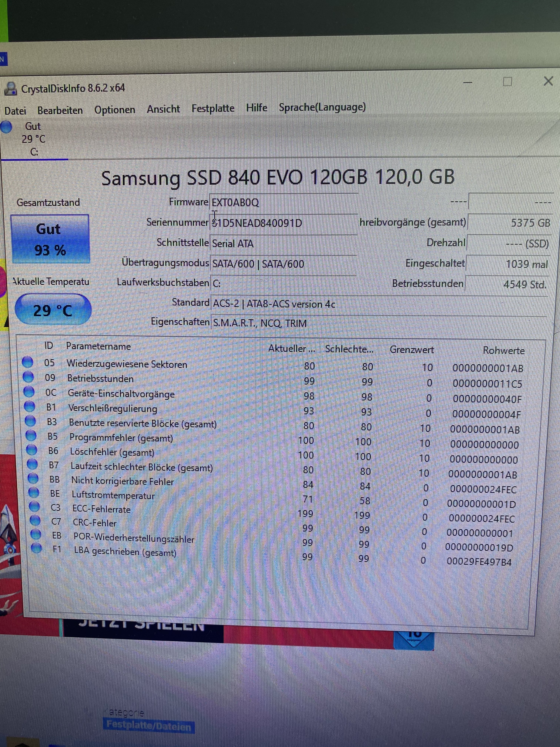Click the Rohwerte column header
This screenshot has width=560, height=747.
pos(503,351)
